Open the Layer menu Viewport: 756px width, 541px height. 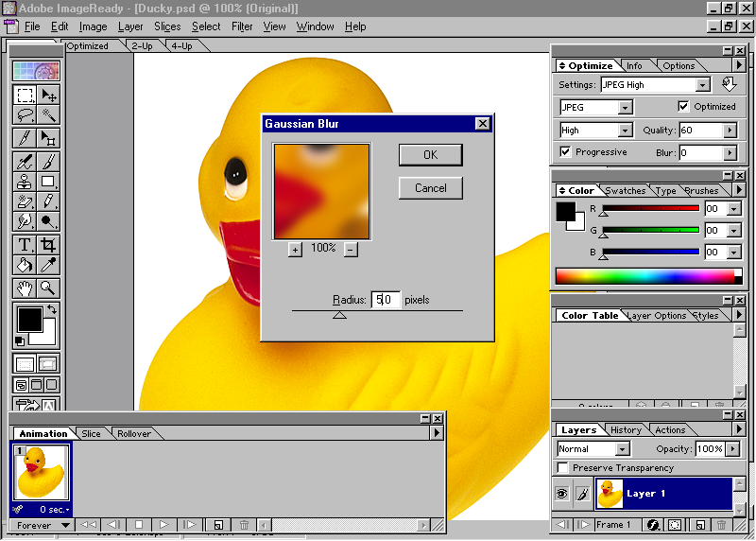(x=130, y=26)
